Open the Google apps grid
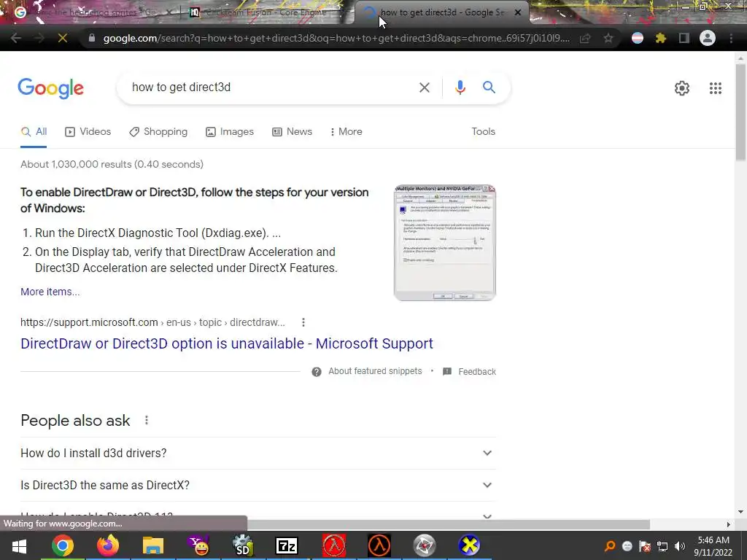 tap(715, 88)
